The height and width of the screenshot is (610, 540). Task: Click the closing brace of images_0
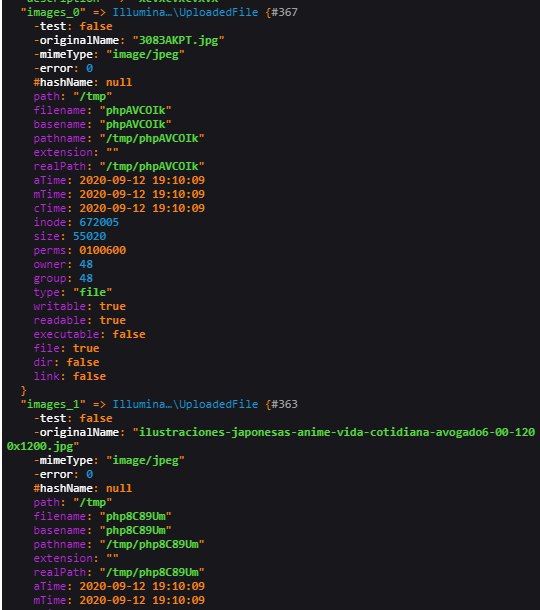pos(24,391)
